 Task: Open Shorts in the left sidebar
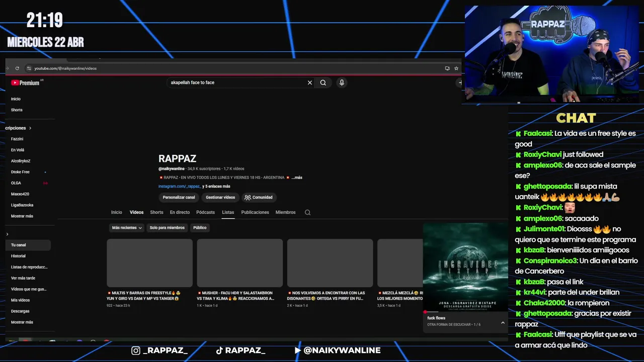point(17,110)
